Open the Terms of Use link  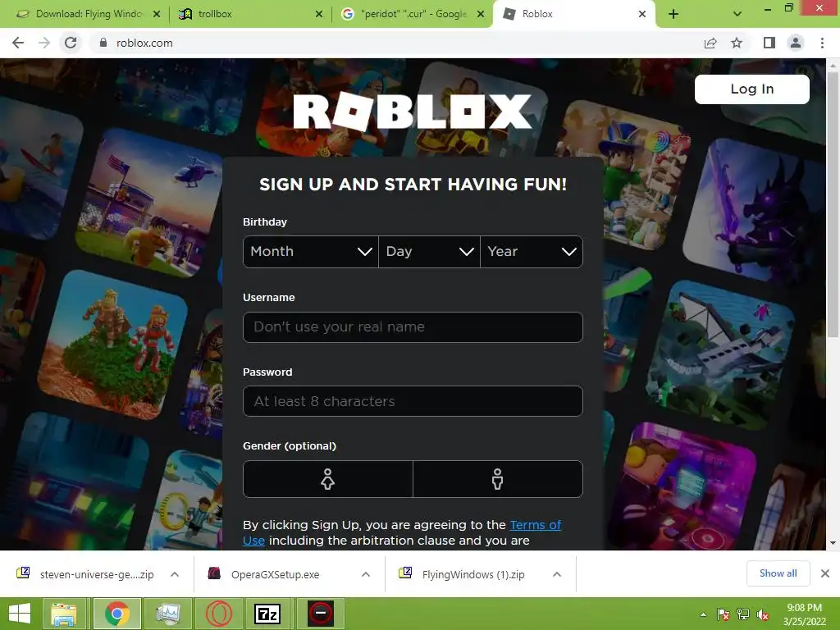pos(535,525)
